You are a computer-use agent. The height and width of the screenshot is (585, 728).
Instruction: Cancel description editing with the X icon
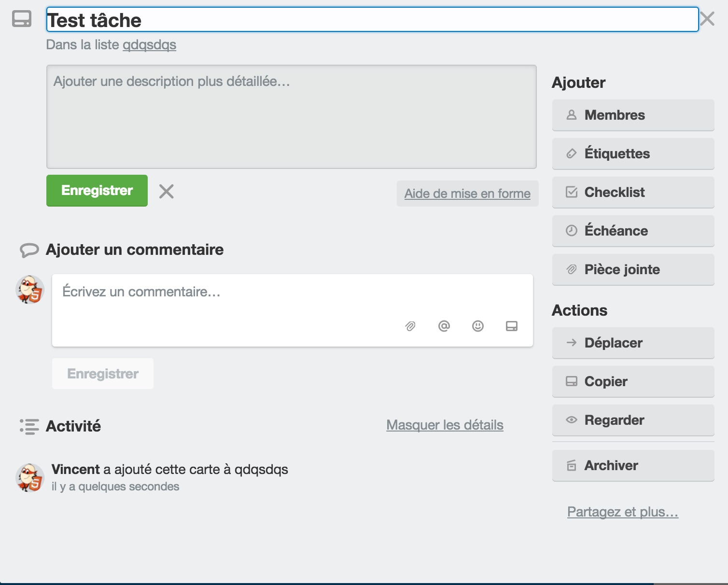(x=167, y=192)
